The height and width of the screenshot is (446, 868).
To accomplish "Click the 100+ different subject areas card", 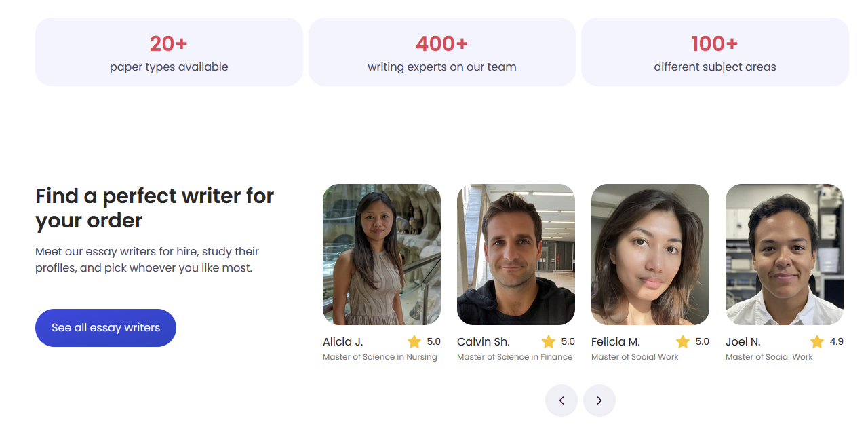I will pos(715,52).
